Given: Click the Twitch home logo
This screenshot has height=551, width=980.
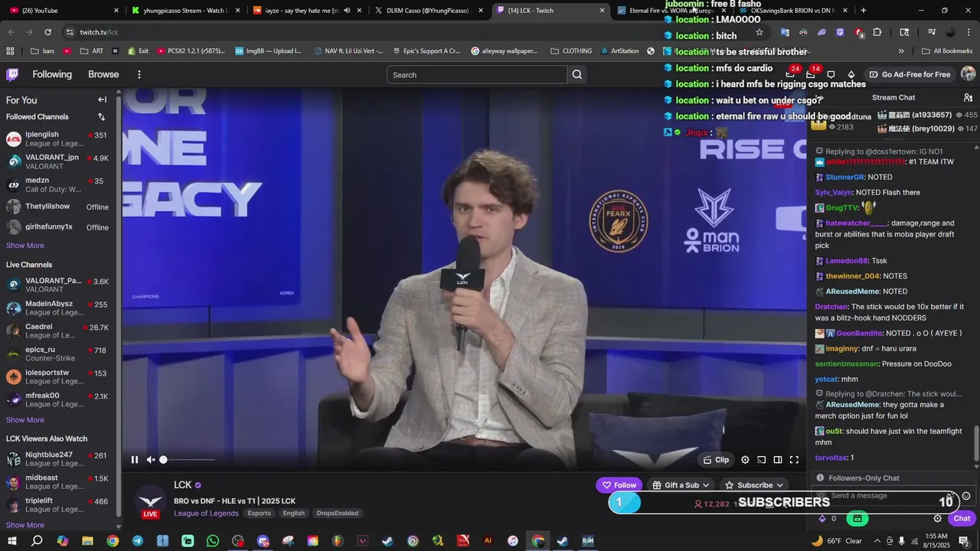Looking at the screenshot, I should 12,74.
